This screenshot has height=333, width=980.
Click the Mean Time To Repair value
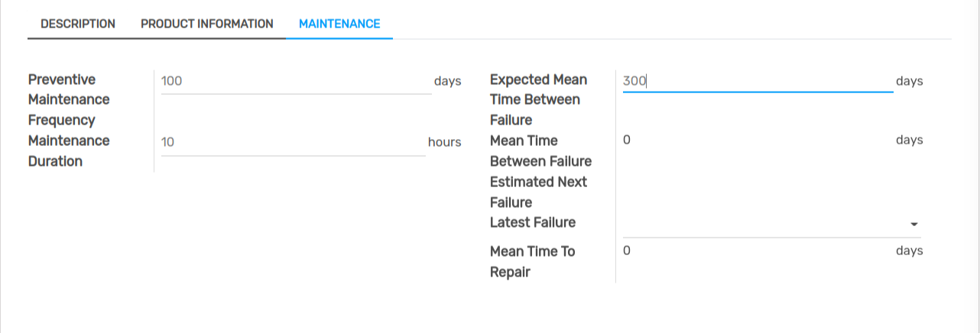(x=627, y=251)
